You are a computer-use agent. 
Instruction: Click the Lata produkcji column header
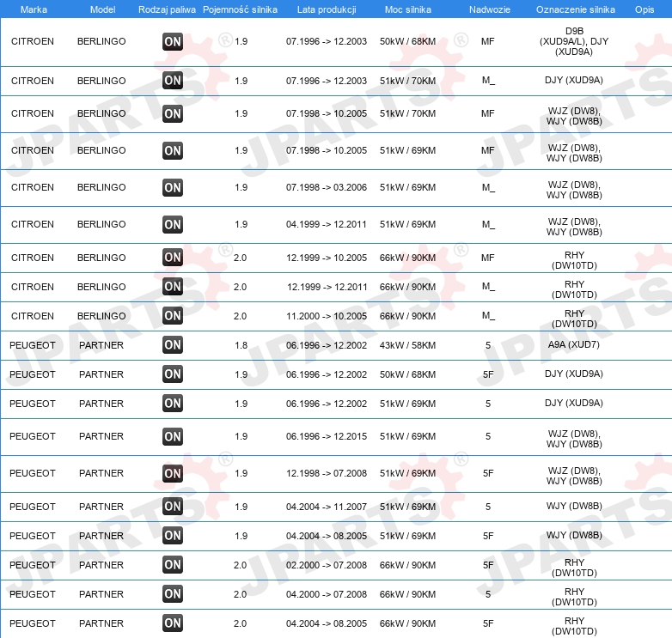click(x=327, y=9)
